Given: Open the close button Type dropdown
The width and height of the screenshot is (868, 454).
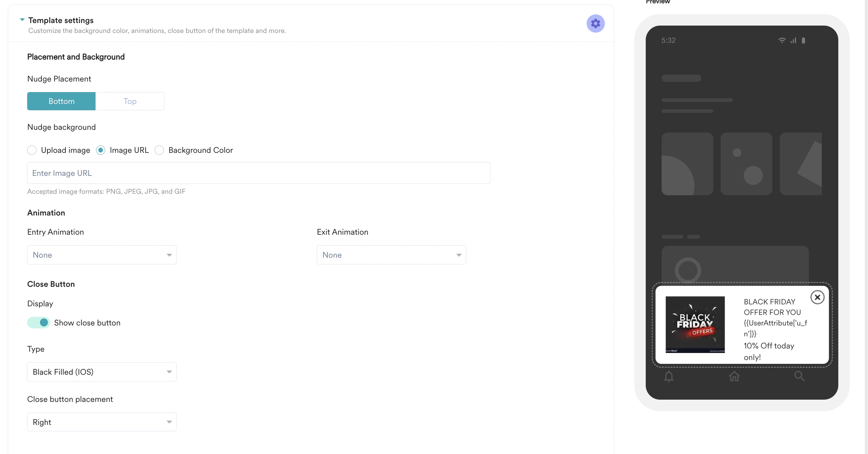Looking at the screenshot, I should tap(102, 372).
